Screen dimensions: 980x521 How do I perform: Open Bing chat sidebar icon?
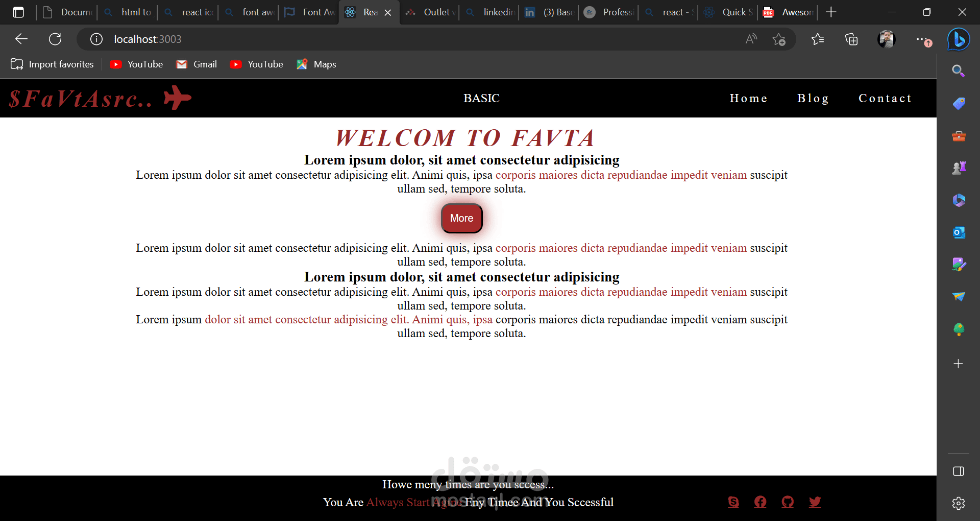(x=959, y=39)
